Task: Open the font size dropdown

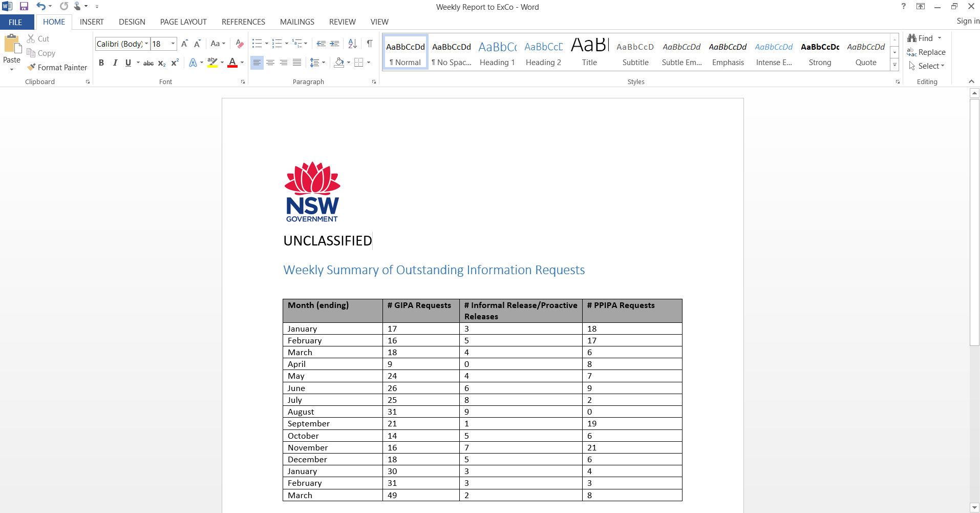Action: click(x=173, y=44)
